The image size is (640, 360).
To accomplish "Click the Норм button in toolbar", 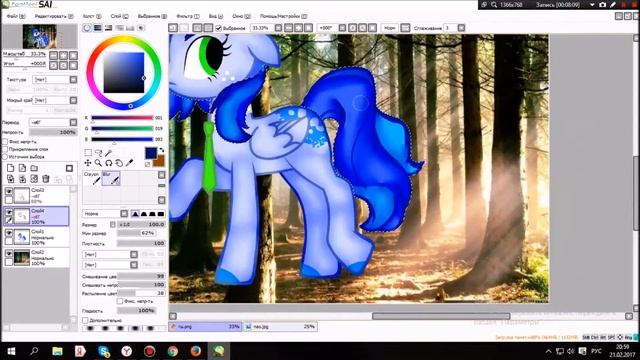I will [389, 28].
